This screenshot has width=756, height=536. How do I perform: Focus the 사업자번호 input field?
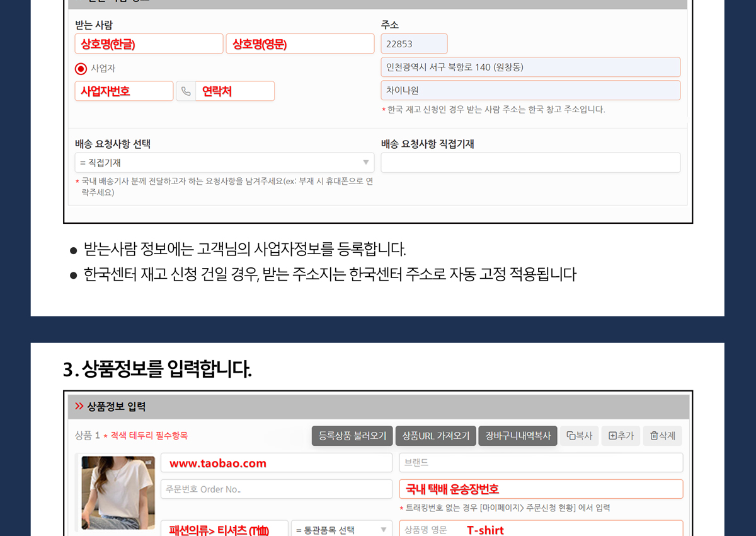point(123,91)
